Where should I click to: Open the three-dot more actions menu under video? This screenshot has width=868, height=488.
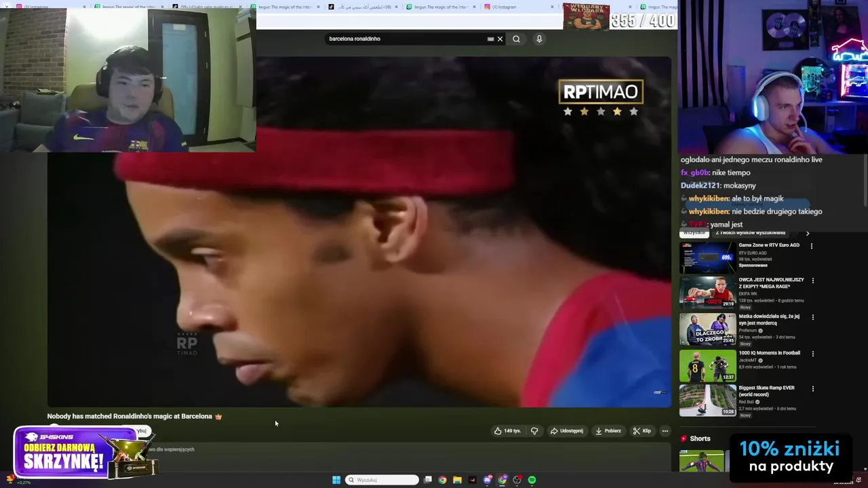(665, 431)
